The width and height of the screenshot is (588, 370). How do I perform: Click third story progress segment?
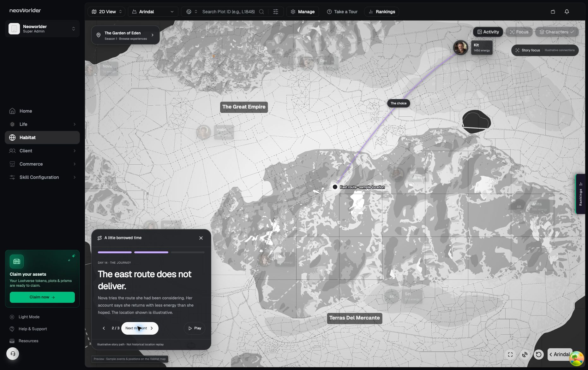pos(188,252)
